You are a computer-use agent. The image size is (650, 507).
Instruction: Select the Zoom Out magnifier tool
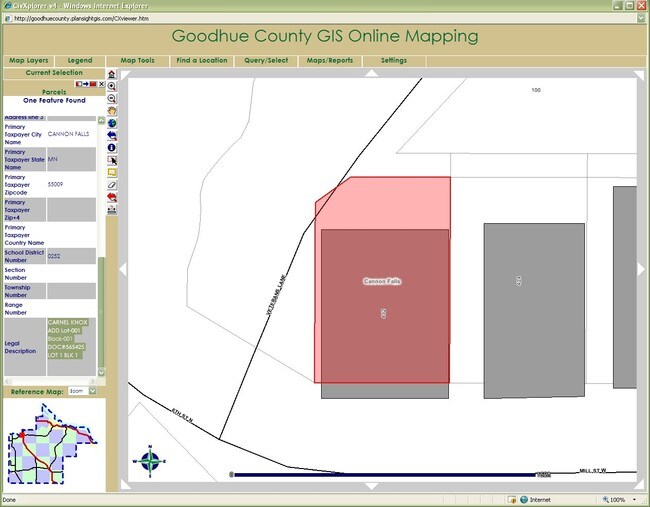click(112, 99)
